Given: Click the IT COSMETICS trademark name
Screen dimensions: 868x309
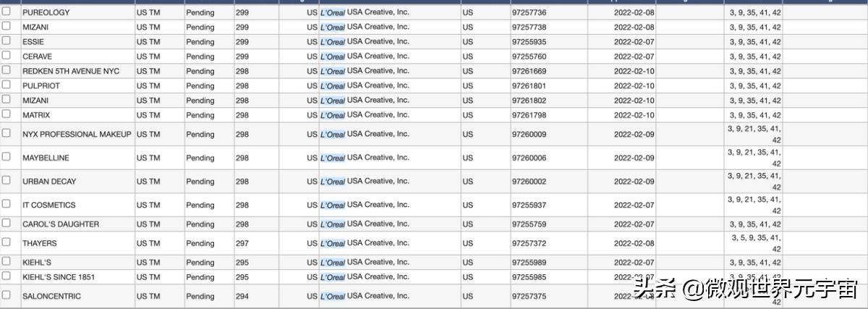Looking at the screenshot, I should (x=48, y=206).
